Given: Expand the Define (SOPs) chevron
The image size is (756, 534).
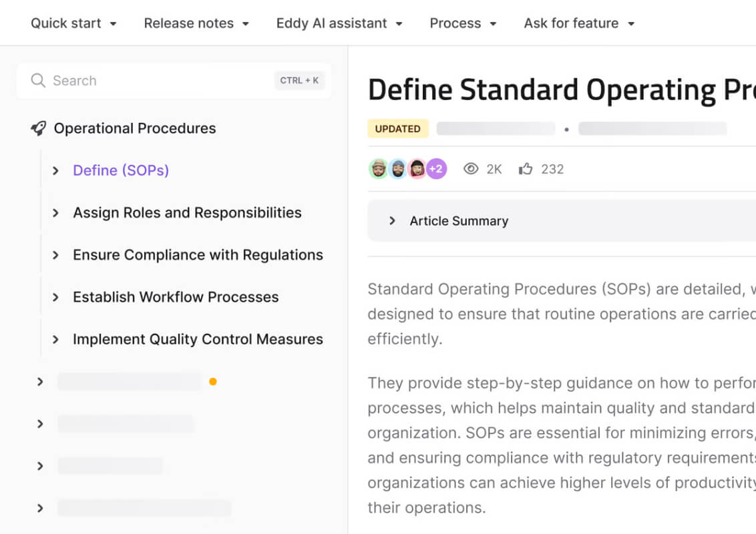Looking at the screenshot, I should (55, 171).
